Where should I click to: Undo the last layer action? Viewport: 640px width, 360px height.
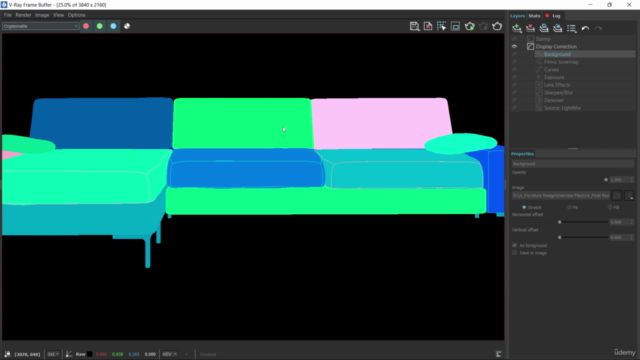[585, 28]
